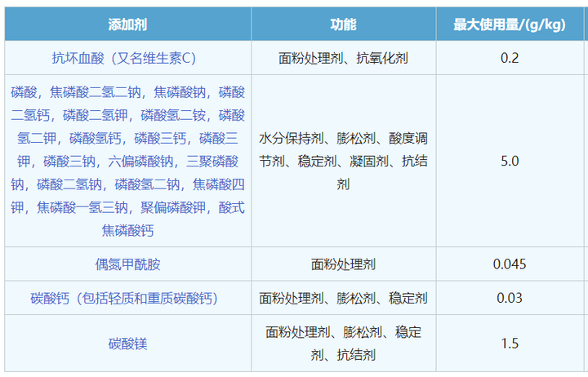Click the value 1.5
The height and width of the screenshot is (377, 588).
tap(510, 344)
